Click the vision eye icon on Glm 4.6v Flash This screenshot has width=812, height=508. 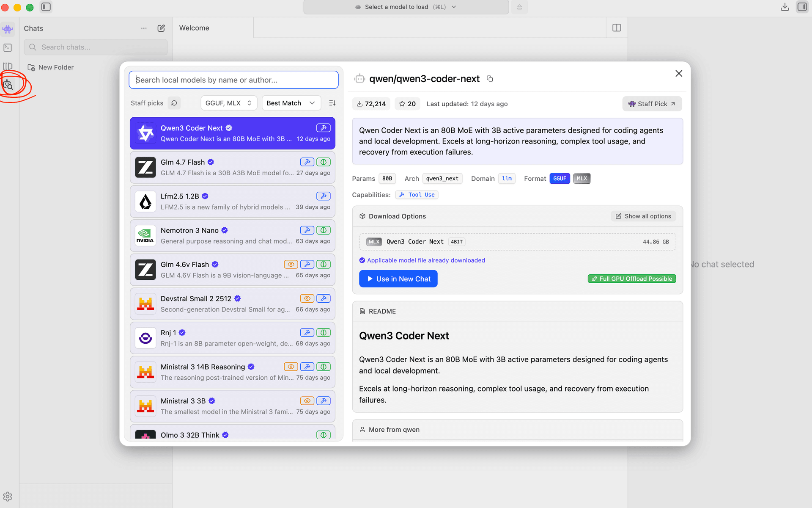click(x=291, y=265)
